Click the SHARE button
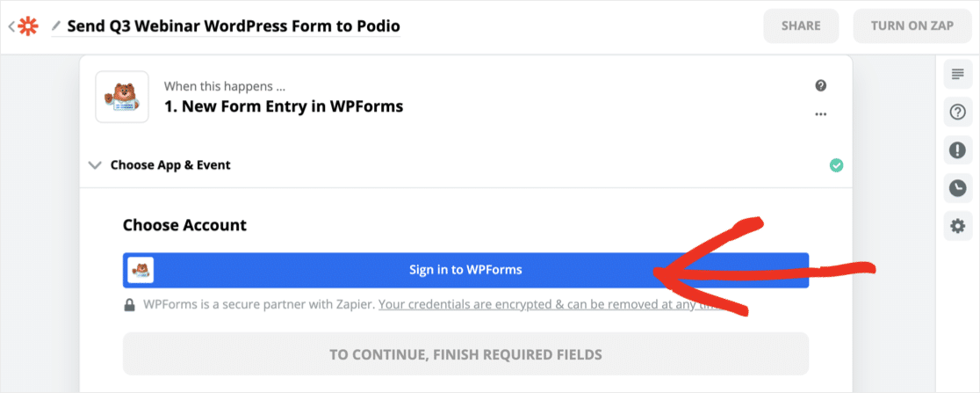This screenshot has height=393, width=980. 801,26
